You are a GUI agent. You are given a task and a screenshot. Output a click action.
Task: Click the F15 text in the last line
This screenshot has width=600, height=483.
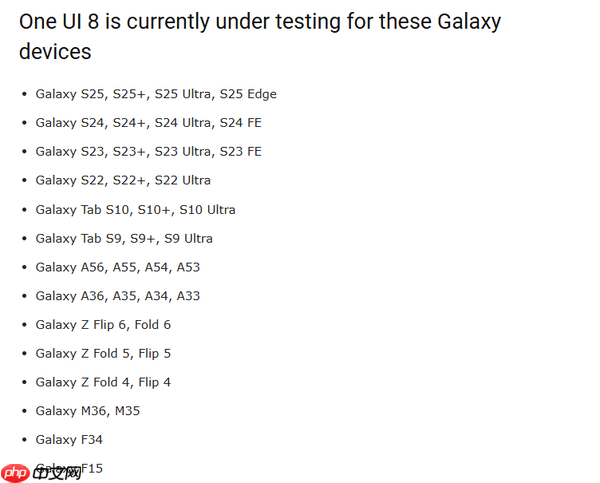(x=91, y=468)
